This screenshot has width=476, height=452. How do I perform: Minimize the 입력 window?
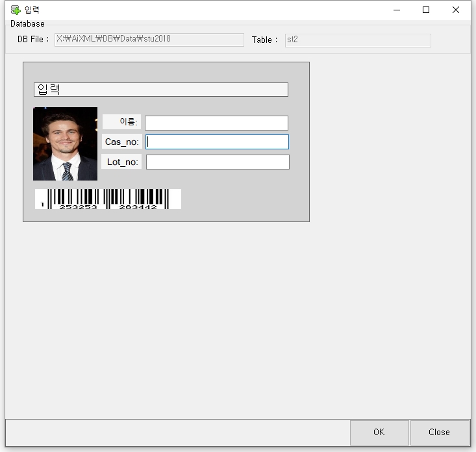coord(396,10)
